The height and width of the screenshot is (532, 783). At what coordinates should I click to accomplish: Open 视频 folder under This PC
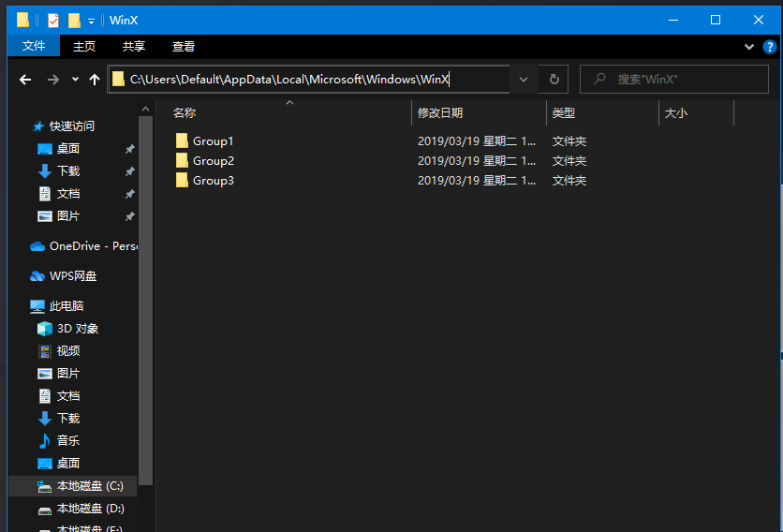coord(68,350)
